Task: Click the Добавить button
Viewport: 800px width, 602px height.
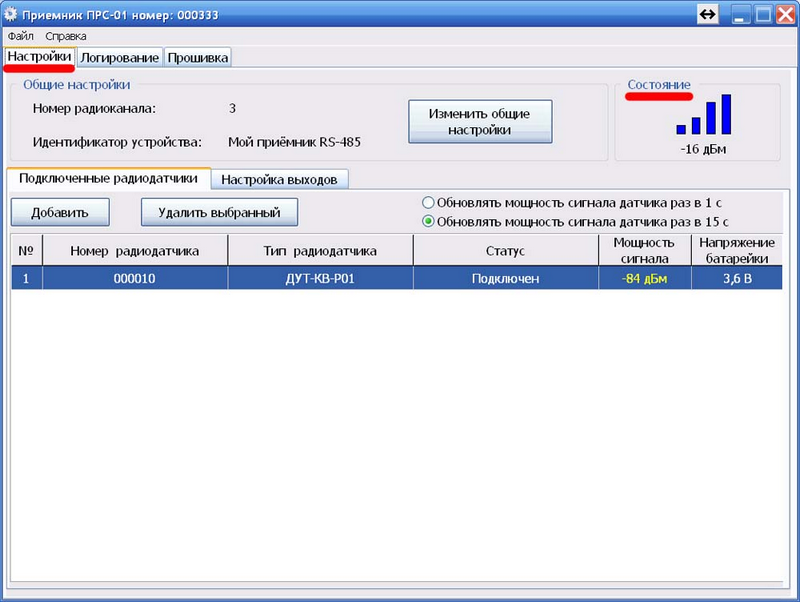Action: pyautogui.click(x=60, y=212)
